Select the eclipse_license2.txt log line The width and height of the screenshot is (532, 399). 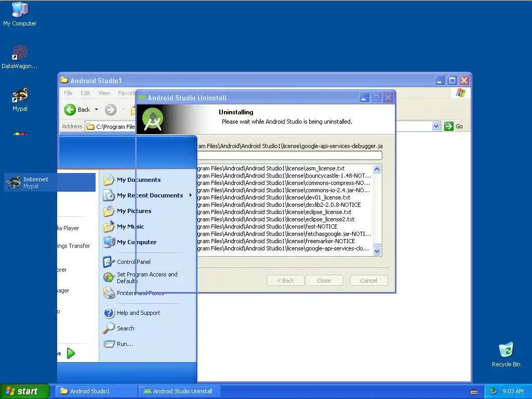[x=276, y=219]
